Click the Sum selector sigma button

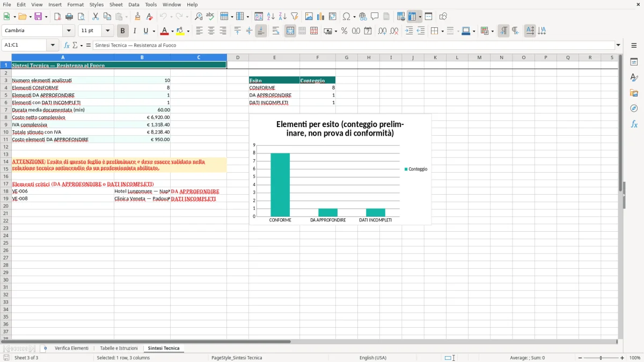pos(75,46)
